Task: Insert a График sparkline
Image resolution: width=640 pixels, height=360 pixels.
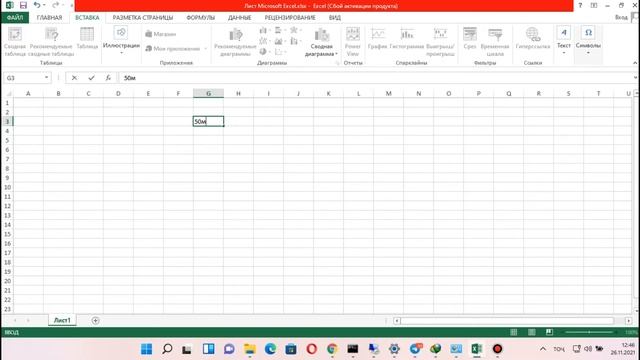Action: click(377, 39)
